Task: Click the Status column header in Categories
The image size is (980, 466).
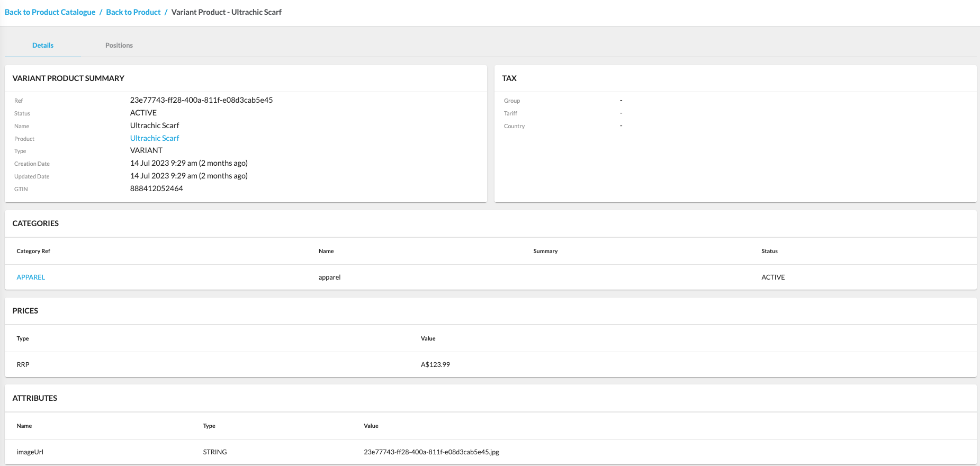Action: [769, 252]
